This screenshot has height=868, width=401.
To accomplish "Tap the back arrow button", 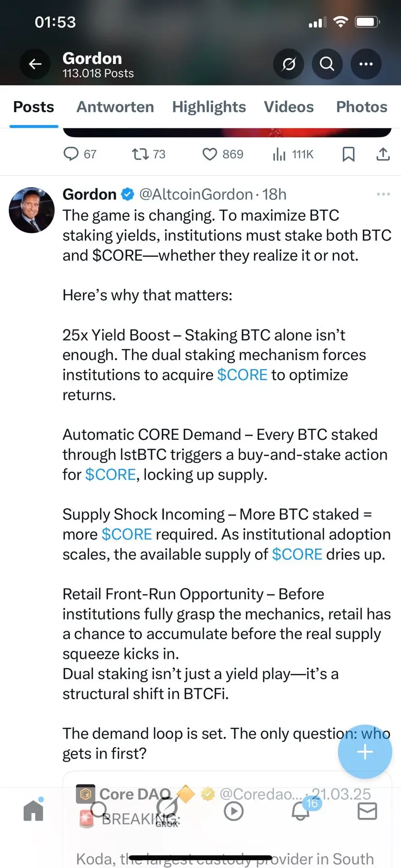I will tap(35, 64).
